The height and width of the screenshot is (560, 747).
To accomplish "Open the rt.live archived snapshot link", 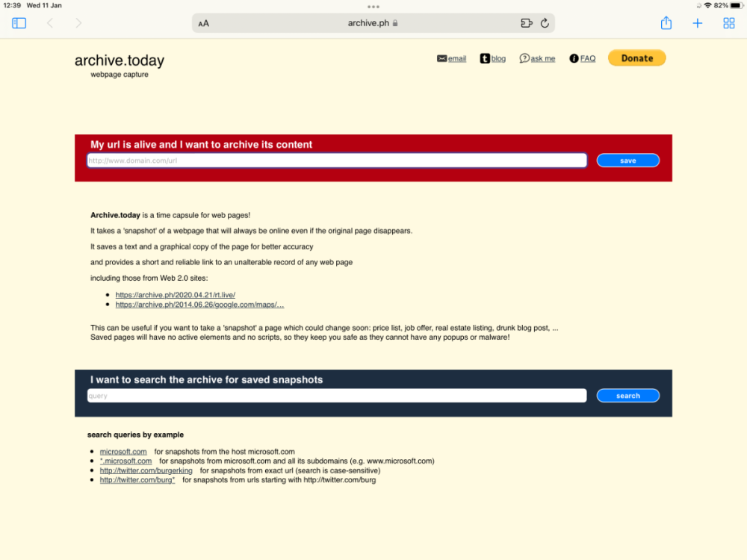I will click(175, 294).
